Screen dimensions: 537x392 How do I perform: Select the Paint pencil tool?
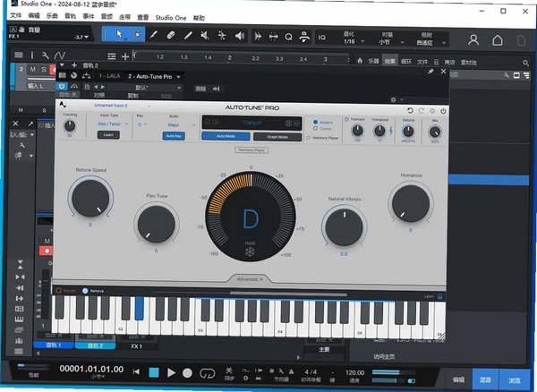(x=188, y=35)
